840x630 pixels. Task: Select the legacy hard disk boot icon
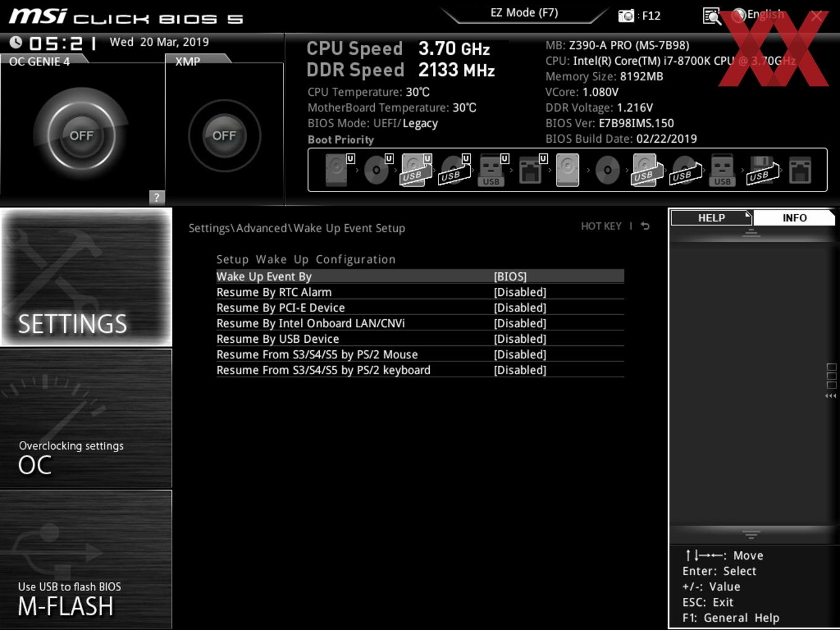point(568,170)
